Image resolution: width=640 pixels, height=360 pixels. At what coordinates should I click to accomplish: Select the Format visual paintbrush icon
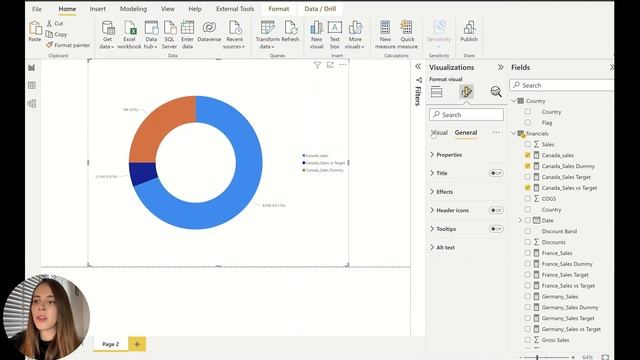(x=466, y=92)
